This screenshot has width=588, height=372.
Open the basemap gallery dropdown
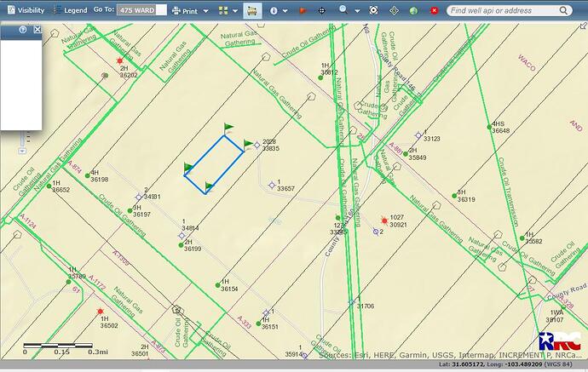(227, 10)
